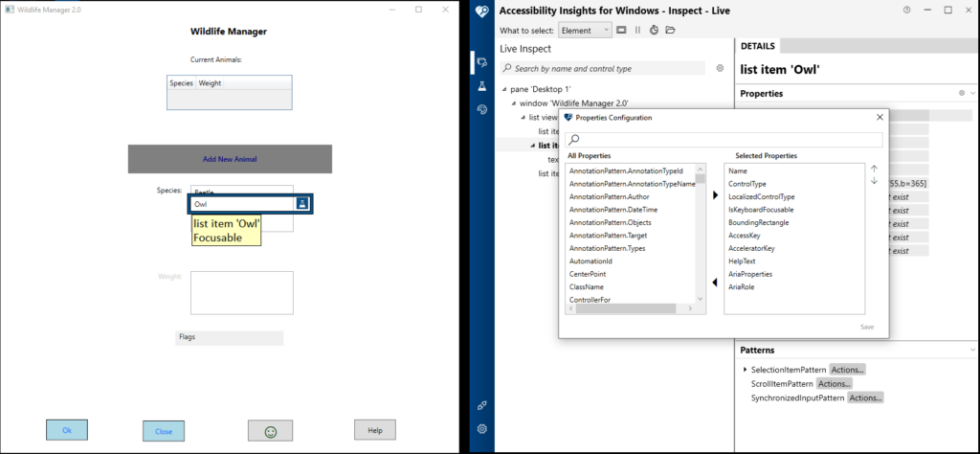The height and width of the screenshot is (454, 980).
Task: Click the Close button in Wildlife Manager
Action: tap(164, 431)
